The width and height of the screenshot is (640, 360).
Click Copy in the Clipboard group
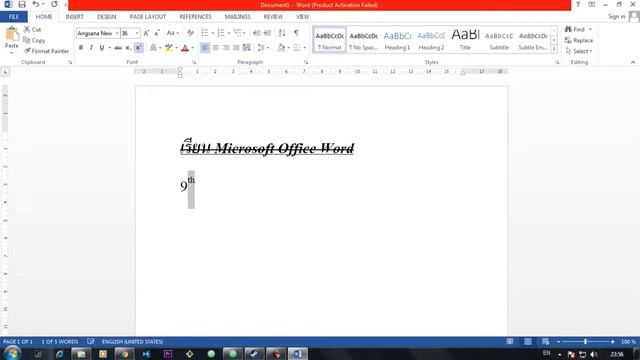[34, 40]
